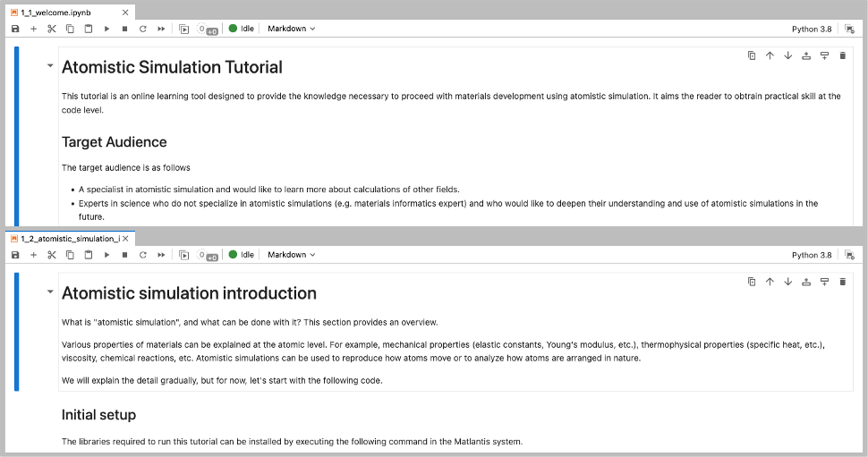Collapse the Atomistic simulation introduction heading
This screenshot has height=457, width=868.
point(50,293)
